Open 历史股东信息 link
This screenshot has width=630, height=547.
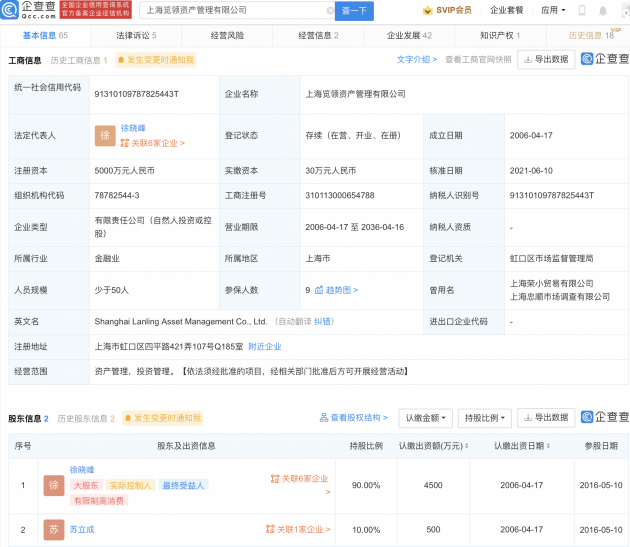(86, 419)
